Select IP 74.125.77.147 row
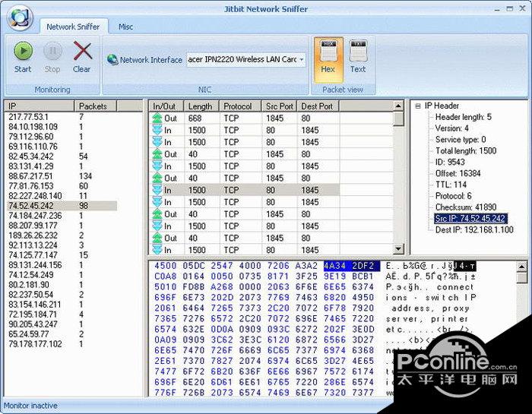The width and height of the screenshot is (532, 414). tap(62, 255)
